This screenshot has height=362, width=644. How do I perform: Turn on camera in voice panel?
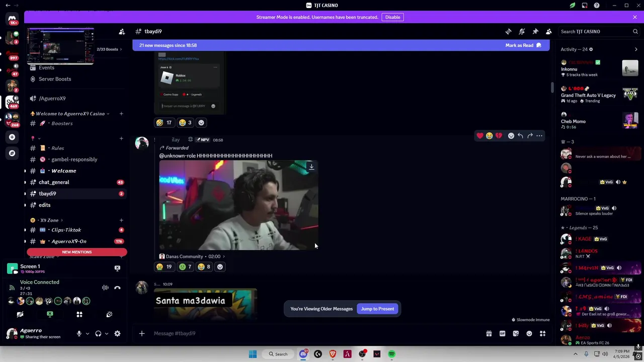point(20,314)
